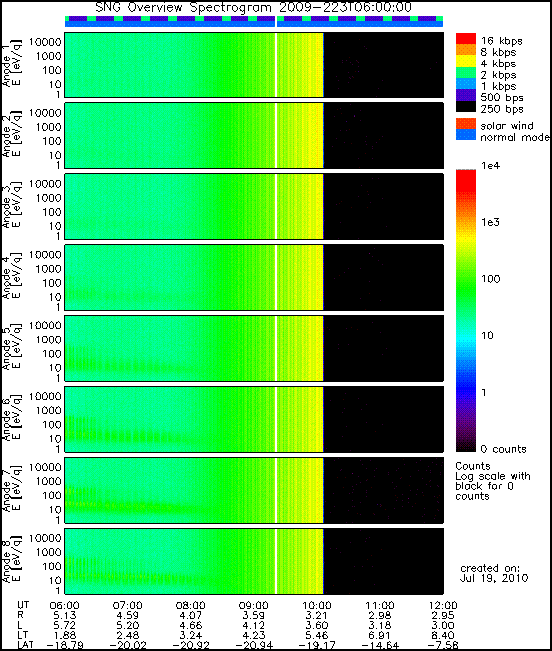Click the R value 3.59

tap(254, 616)
